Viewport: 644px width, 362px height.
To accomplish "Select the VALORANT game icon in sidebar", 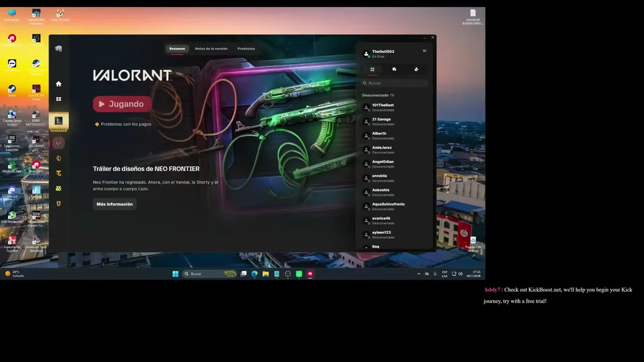I will 58,143.
